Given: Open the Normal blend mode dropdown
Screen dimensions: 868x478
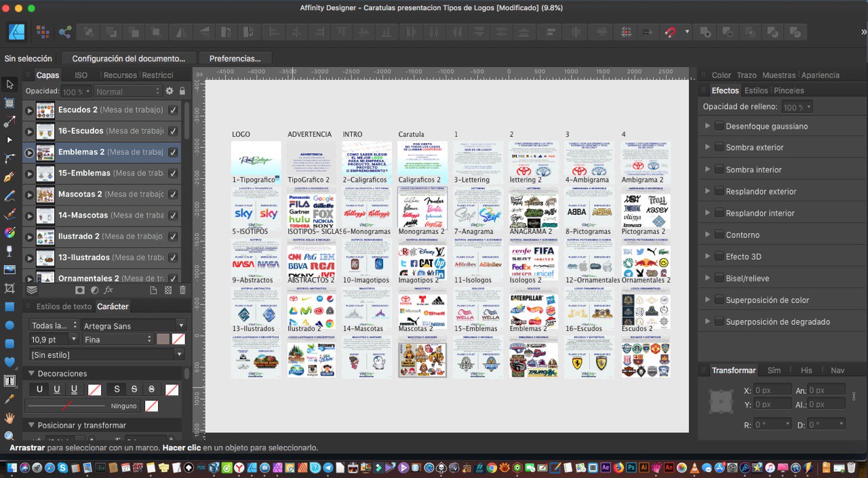Looking at the screenshot, I should pos(128,91).
